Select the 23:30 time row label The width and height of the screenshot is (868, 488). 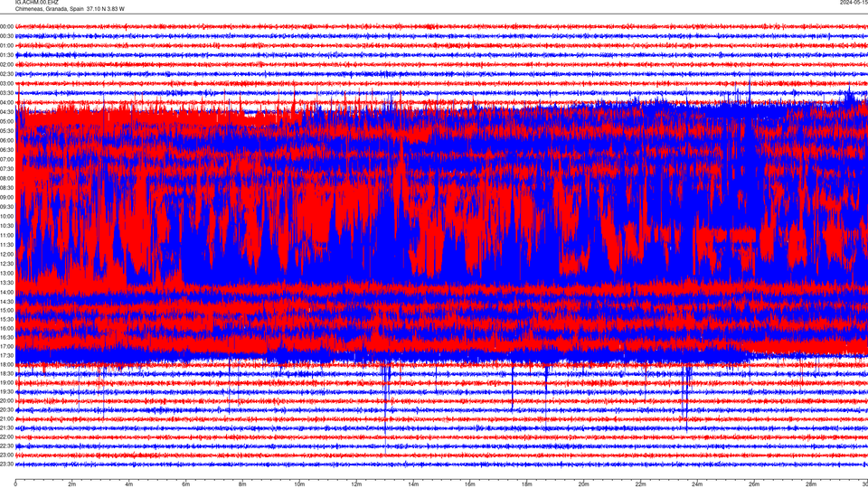[6, 465]
